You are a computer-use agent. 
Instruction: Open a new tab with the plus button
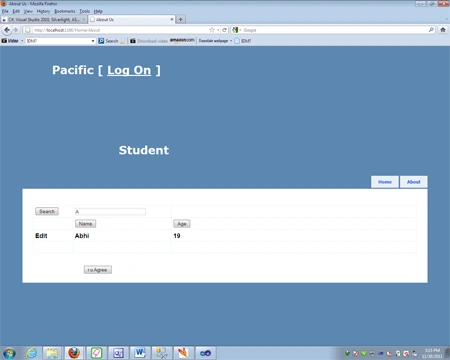[x=180, y=19]
